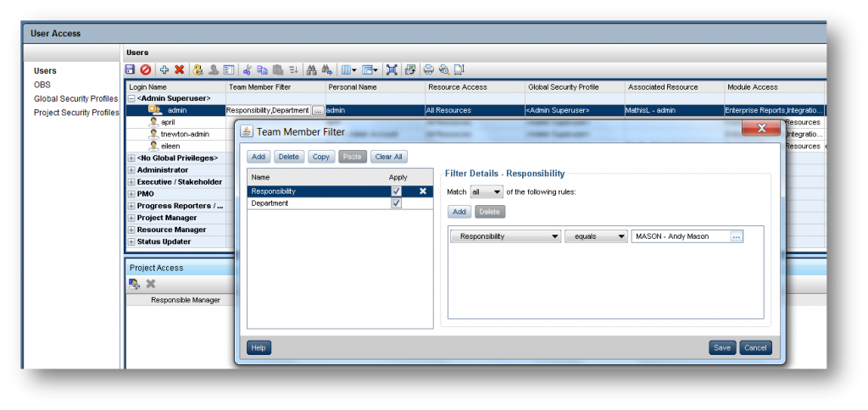Click the scissors cut icon

[x=247, y=69]
